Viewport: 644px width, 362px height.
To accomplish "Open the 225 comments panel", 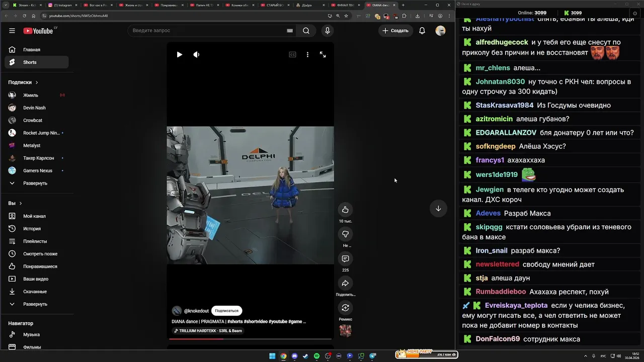I will pyautogui.click(x=345, y=258).
